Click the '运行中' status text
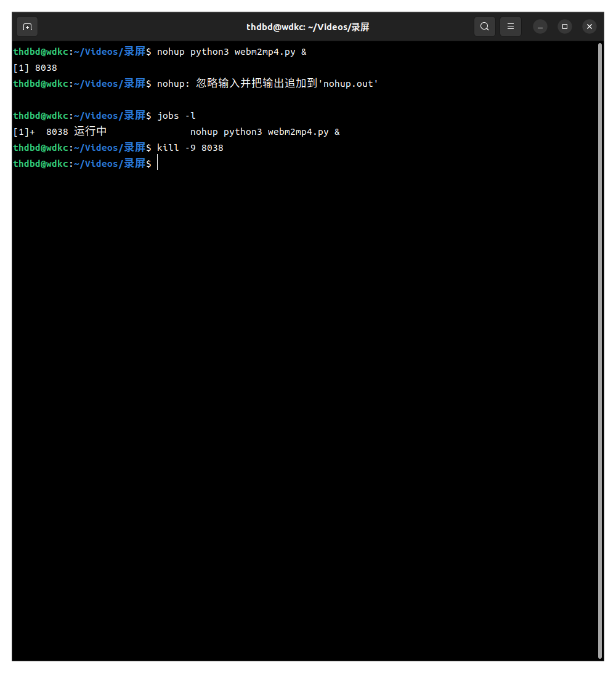 [x=90, y=131]
